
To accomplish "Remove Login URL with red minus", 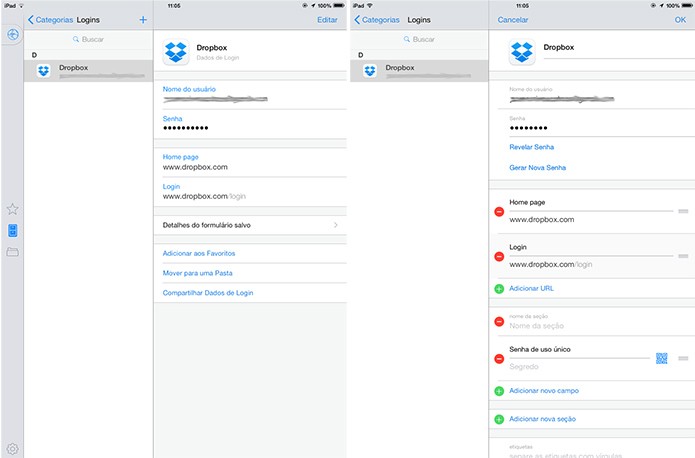I will click(499, 257).
